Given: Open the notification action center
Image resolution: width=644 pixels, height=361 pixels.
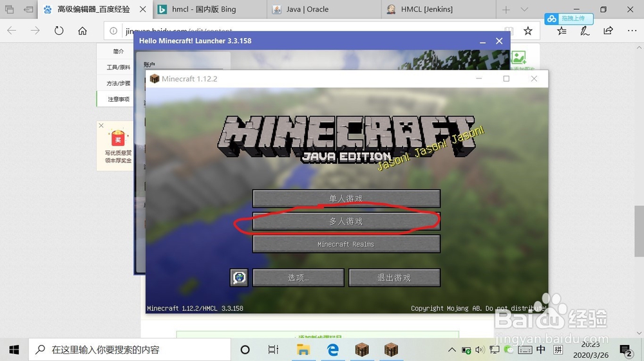Looking at the screenshot, I should coord(627,351).
